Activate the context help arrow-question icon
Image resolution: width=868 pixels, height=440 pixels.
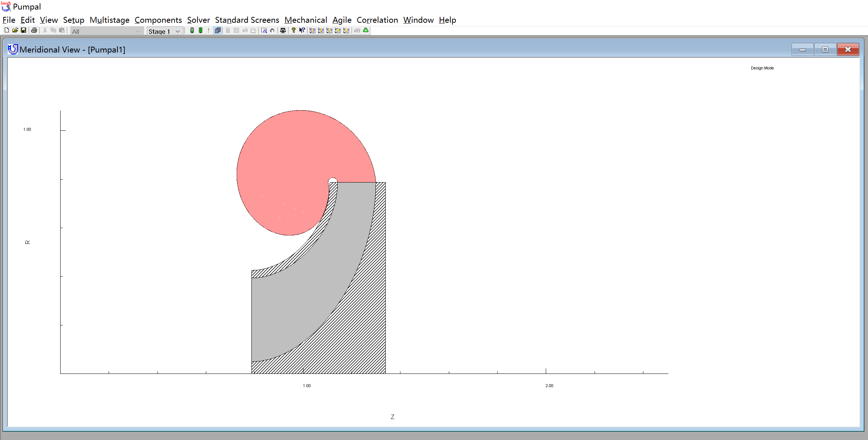click(x=302, y=30)
